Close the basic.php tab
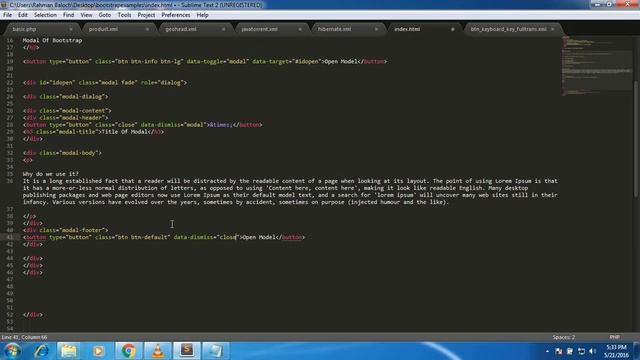This screenshot has height=360, width=640. [x=71, y=29]
